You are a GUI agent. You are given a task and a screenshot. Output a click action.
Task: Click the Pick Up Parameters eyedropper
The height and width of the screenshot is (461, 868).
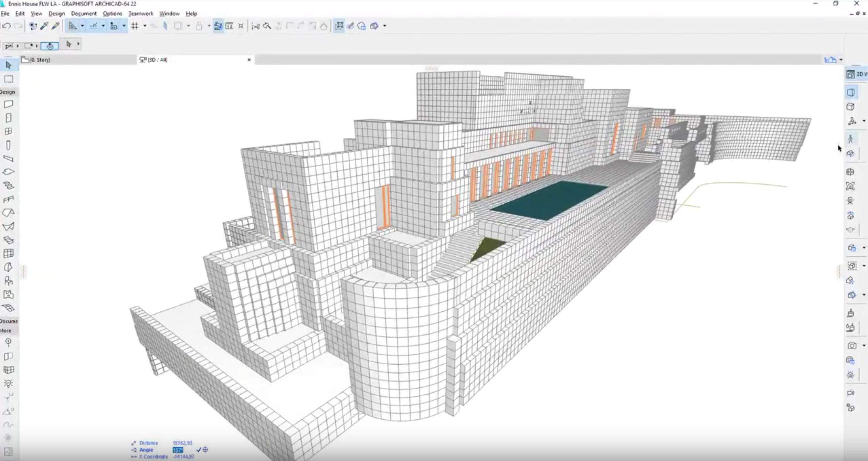pos(44,26)
